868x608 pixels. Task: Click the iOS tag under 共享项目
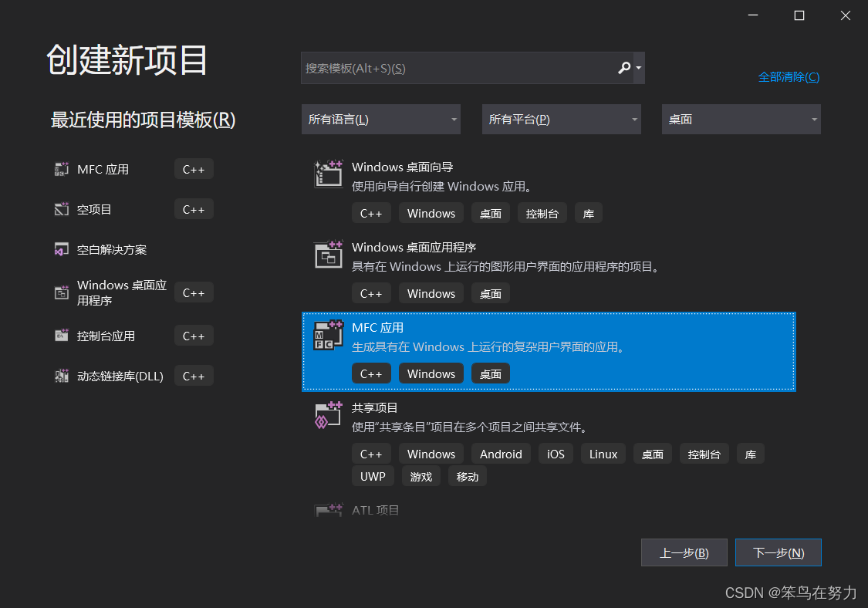coord(556,454)
